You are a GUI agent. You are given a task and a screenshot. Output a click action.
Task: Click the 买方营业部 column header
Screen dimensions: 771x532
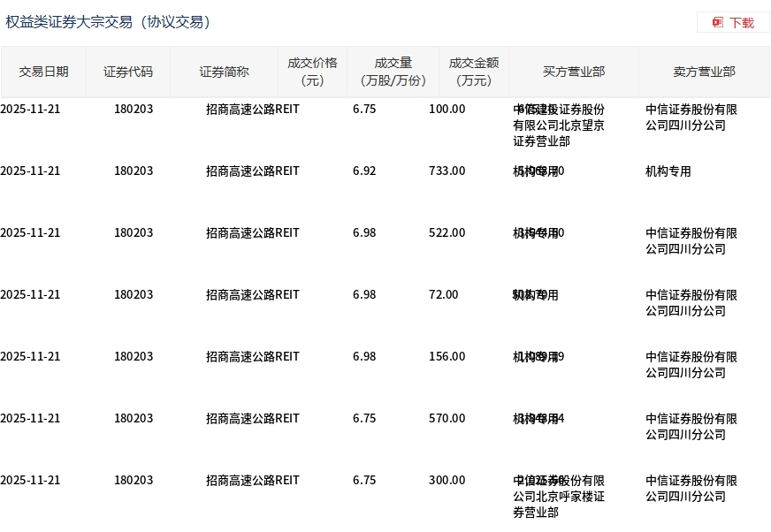[x=573, y=72]
